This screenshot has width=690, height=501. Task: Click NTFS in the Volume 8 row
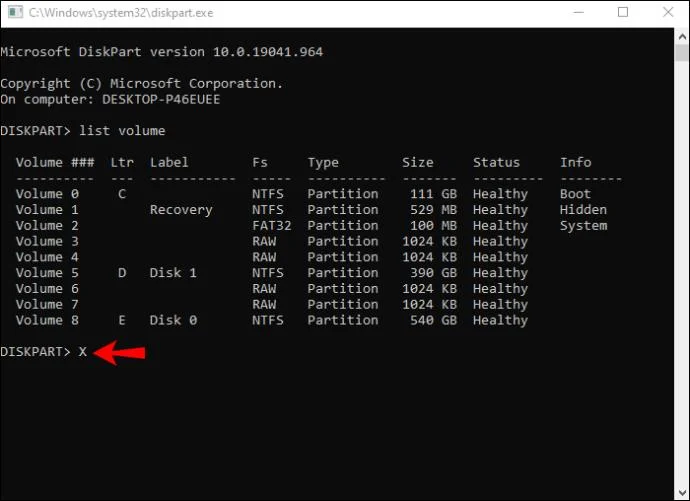tap(268, 321)
